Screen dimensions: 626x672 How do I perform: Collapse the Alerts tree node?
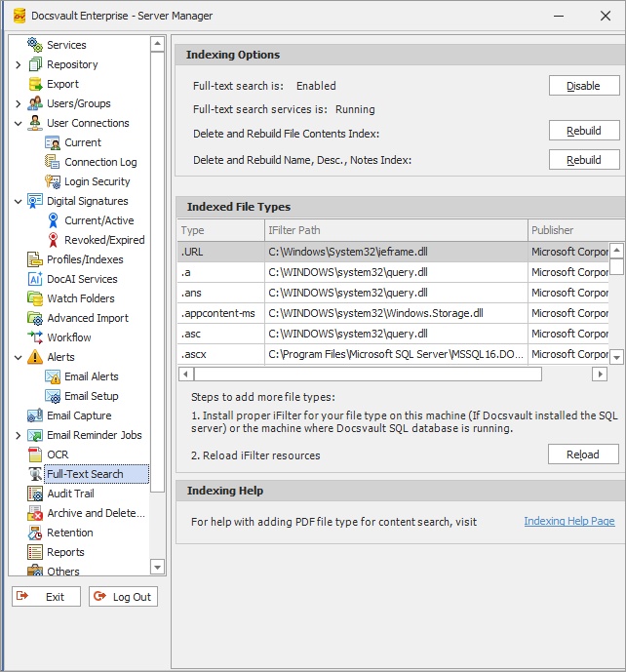click(x=18, y=357)
